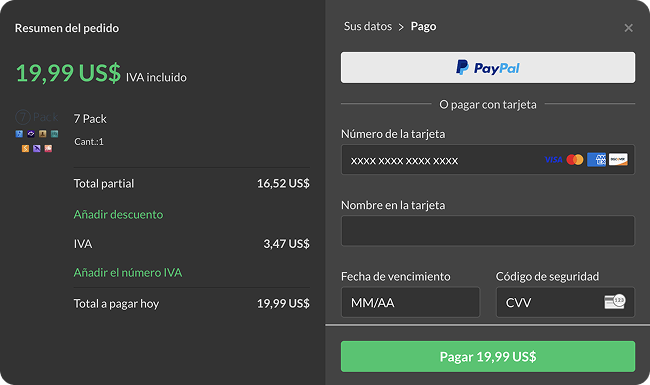
Task: Focus the CVV security code field
Action: (x=565, y=303)
